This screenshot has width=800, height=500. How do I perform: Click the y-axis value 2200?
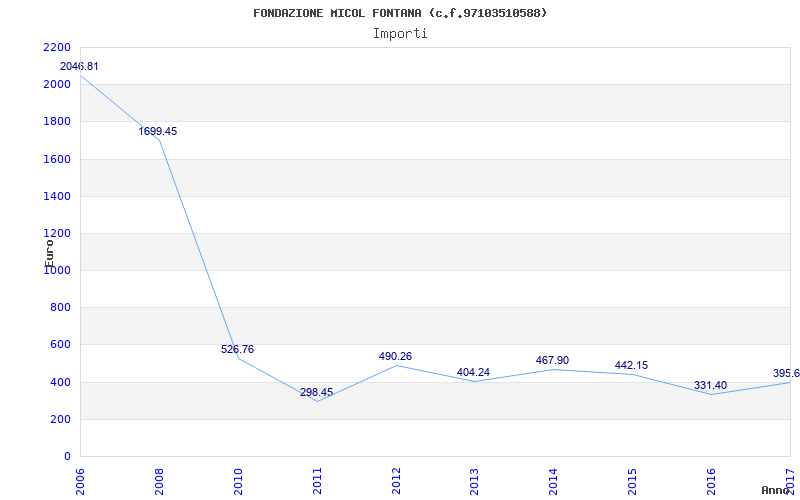click(57, 47)
